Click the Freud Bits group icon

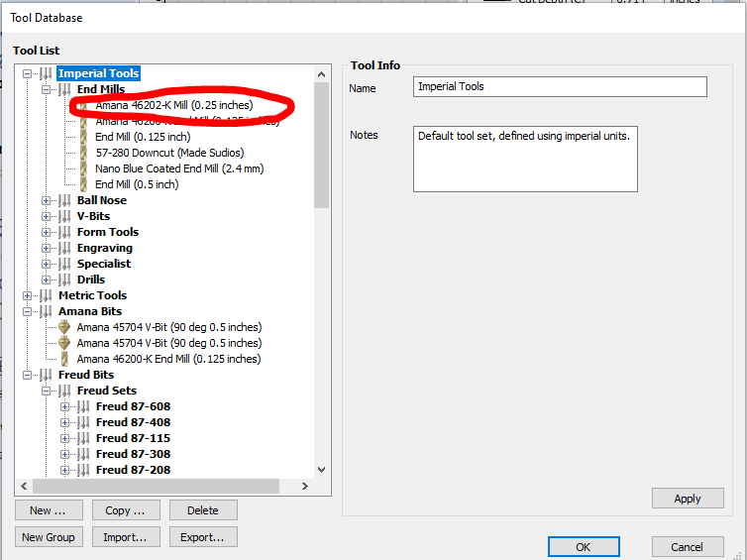[46, 375]
